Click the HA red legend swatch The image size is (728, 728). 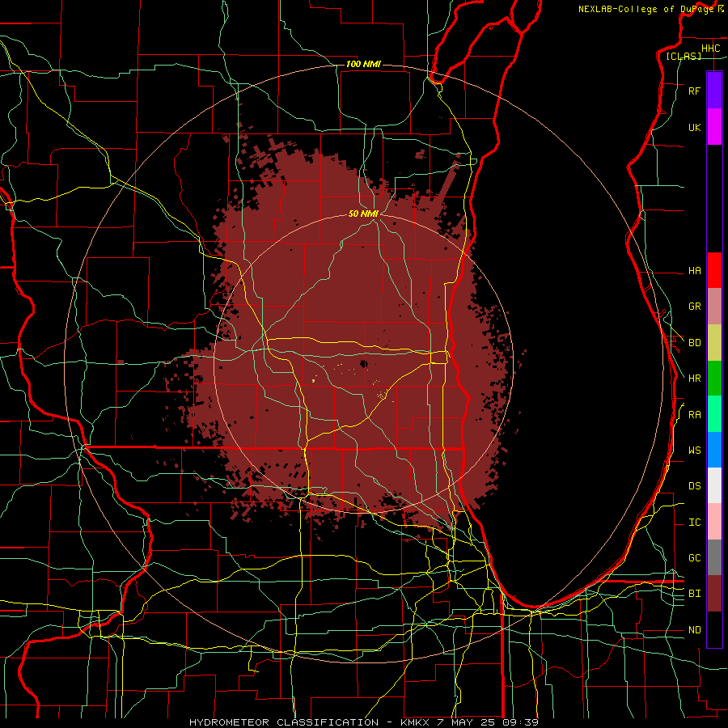(x=714, y=270)
